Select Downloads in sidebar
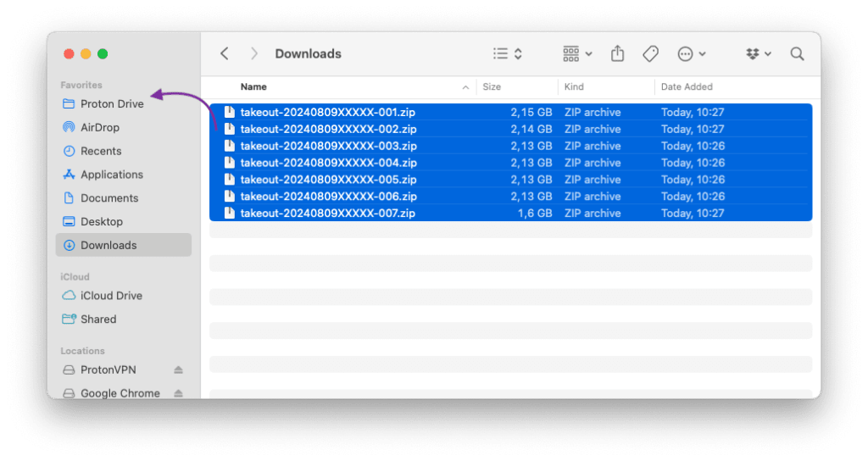The width and height of the screenshot is (868, 461). (x=124, y=245)
